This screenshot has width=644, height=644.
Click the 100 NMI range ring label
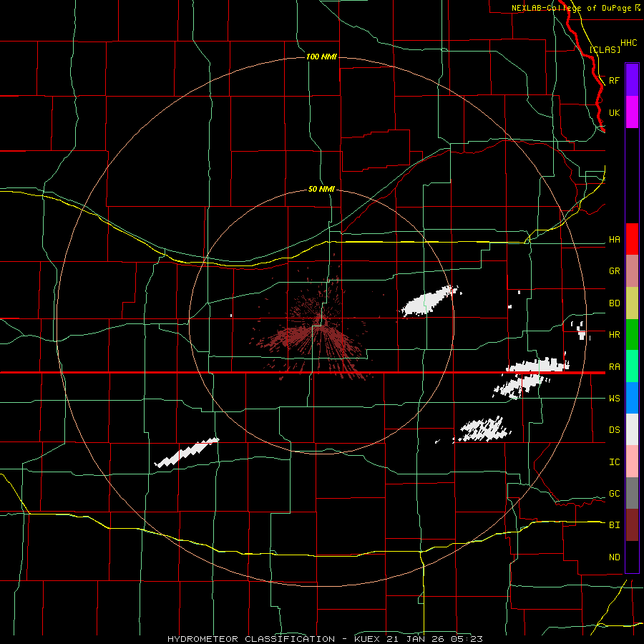coord(321,57)
